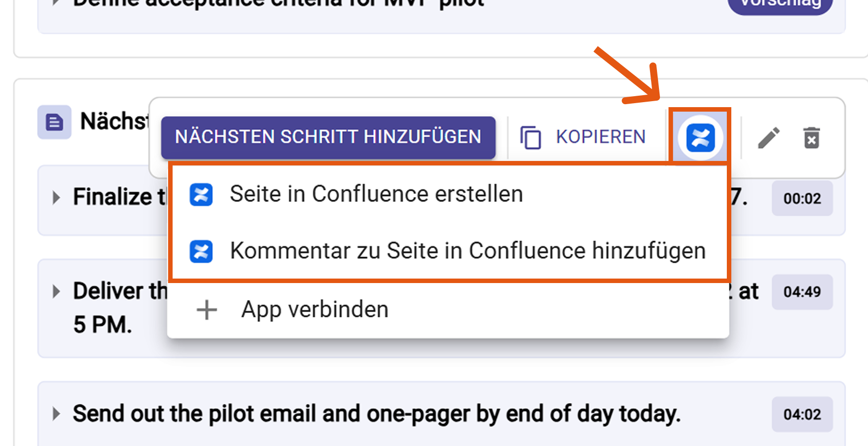Select App verbinden from the menu
This screenshot has height=446, width=868.
315,309
